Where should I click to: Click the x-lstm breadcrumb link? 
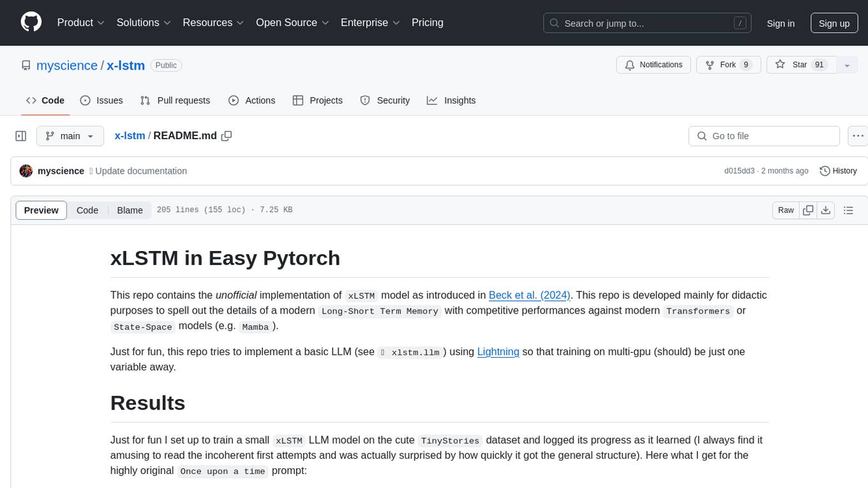pos(130,135)
